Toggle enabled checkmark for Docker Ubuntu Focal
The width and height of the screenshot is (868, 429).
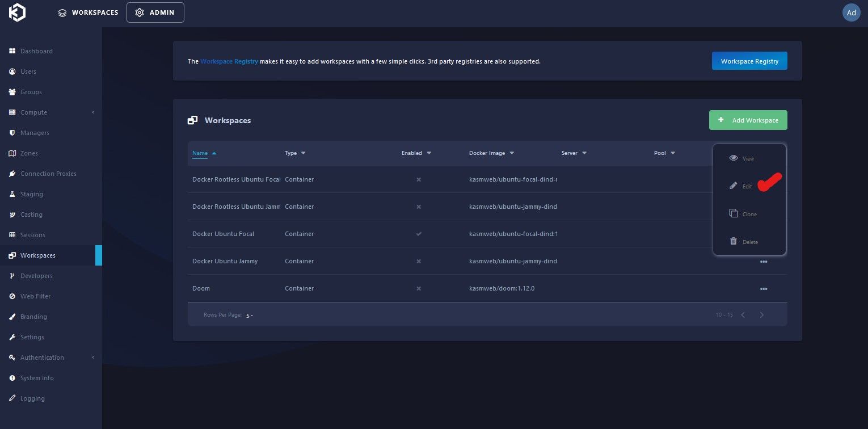pos(419,234)
